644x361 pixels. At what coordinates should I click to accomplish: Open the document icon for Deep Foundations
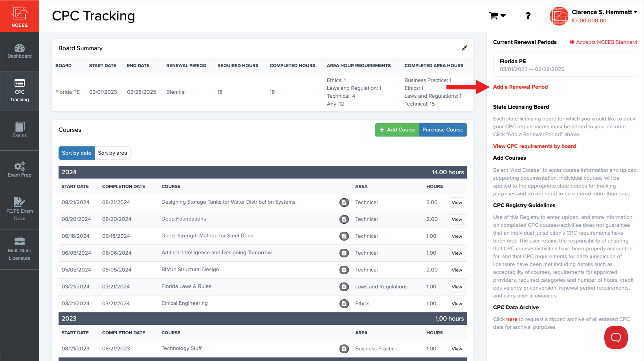[344, 219]
